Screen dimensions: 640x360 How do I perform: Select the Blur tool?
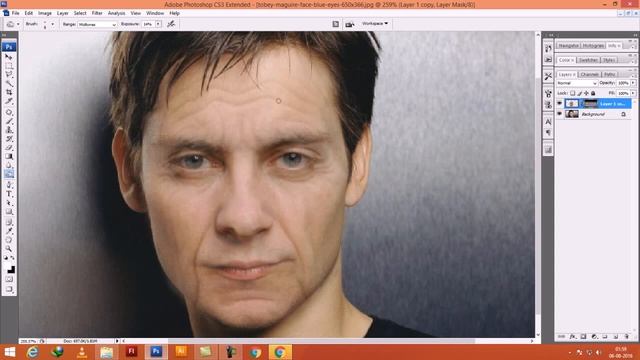9,165
